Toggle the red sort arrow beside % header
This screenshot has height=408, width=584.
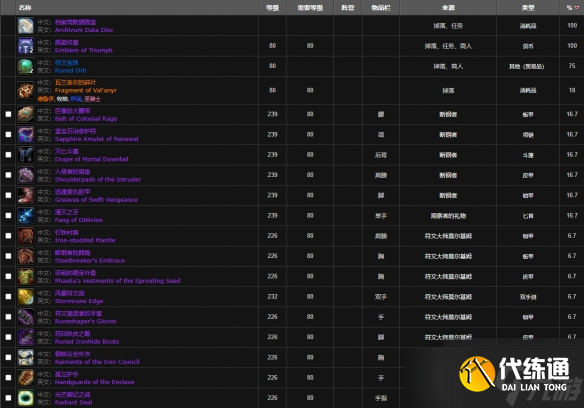(x=577, y=8)
